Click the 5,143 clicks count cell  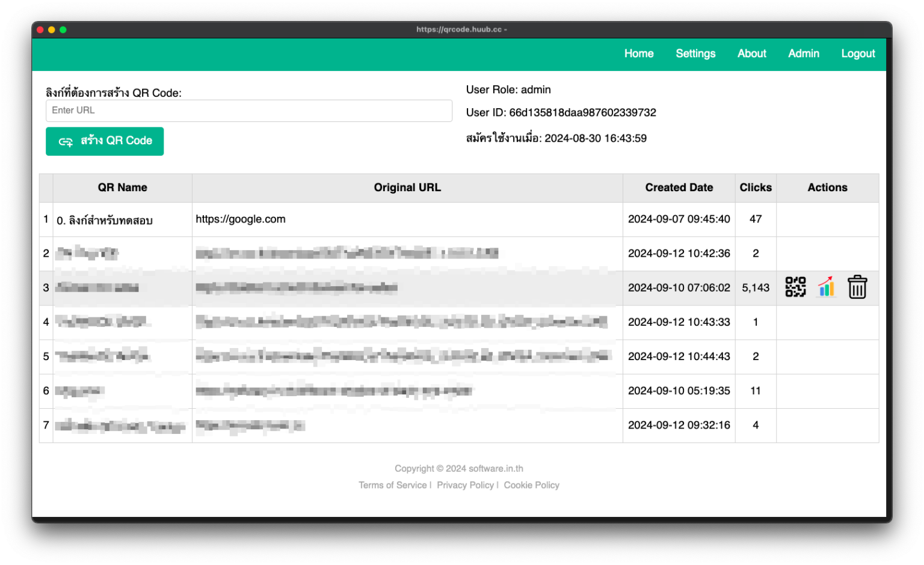pos(756,288)
